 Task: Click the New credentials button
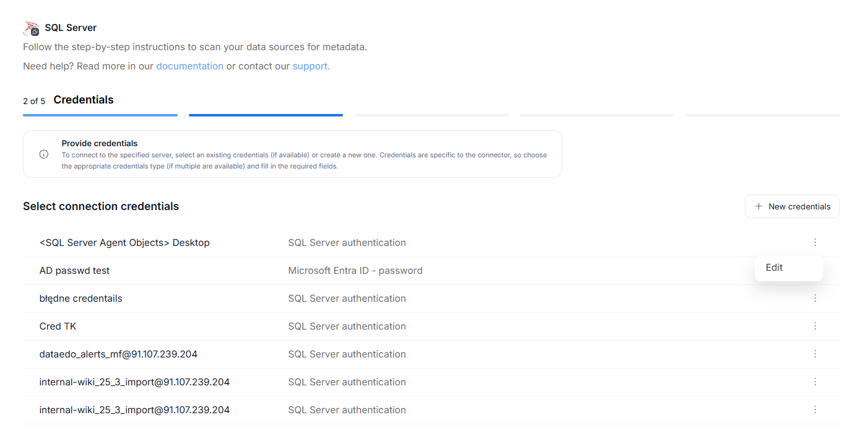792,206
